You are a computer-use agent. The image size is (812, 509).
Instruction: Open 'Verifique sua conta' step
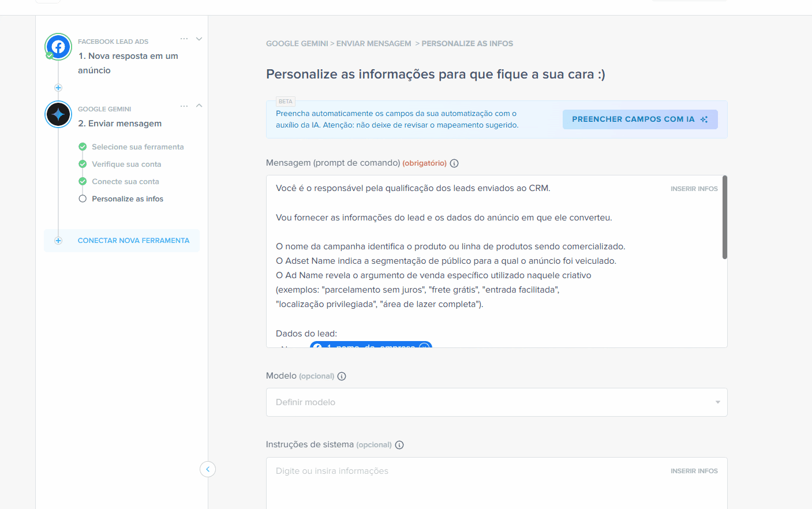(126, 164)
